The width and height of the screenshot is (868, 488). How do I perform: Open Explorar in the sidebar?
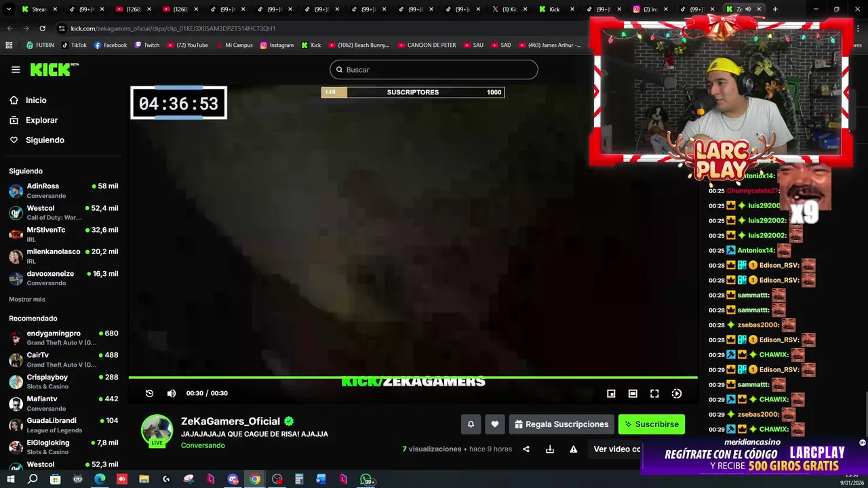[x=34, y=120]
